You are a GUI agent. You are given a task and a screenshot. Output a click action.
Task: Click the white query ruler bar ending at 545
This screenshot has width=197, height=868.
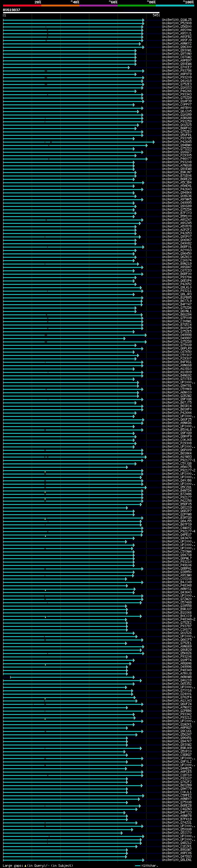click(x=81, y=13)
